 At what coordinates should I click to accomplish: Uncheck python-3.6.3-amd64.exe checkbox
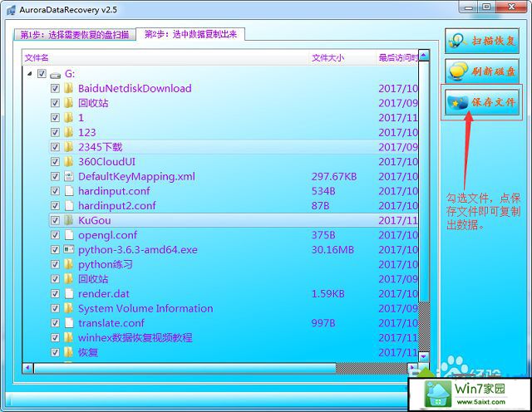pyautogui.click(x=55, y=249)
